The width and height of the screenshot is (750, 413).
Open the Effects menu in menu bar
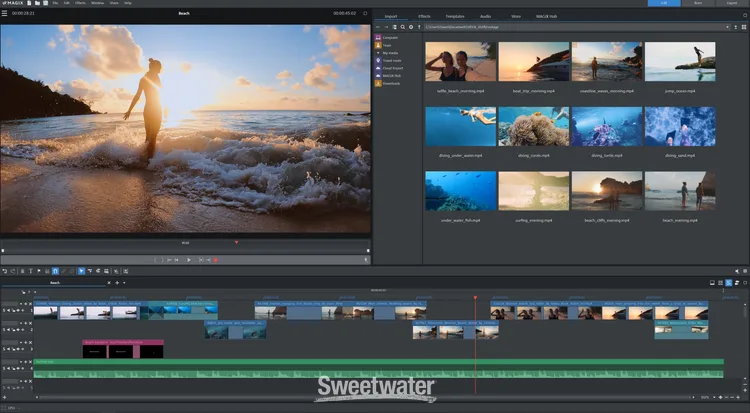tap(80, 4)
